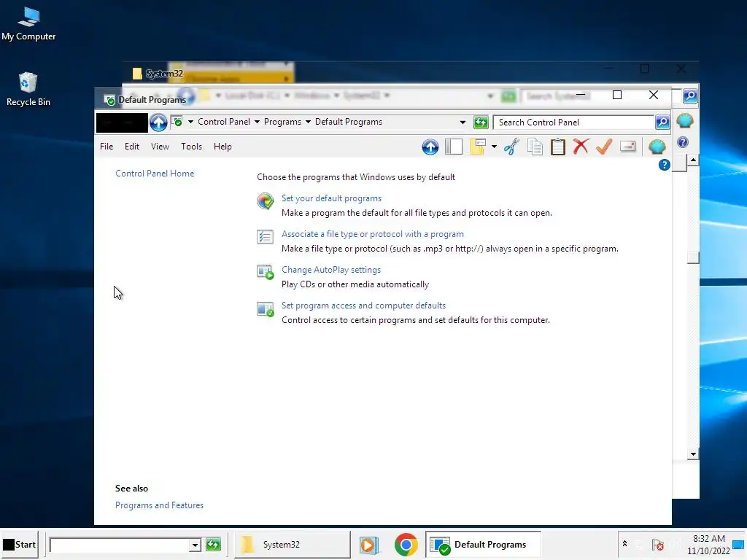
Task: Click the folder views toolbar icon
Action: click(x=477, y=147)
